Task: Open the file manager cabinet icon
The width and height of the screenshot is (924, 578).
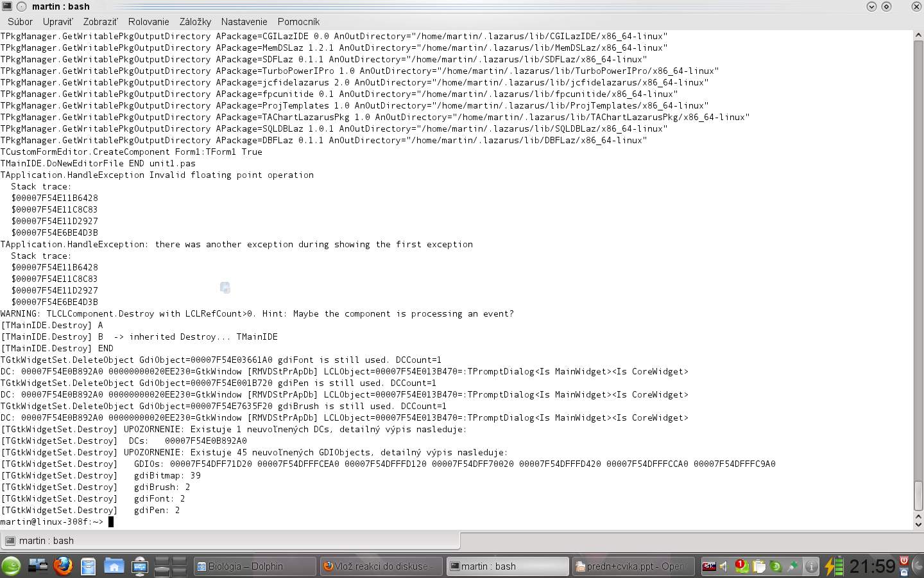Action: (x=89, y=566)
